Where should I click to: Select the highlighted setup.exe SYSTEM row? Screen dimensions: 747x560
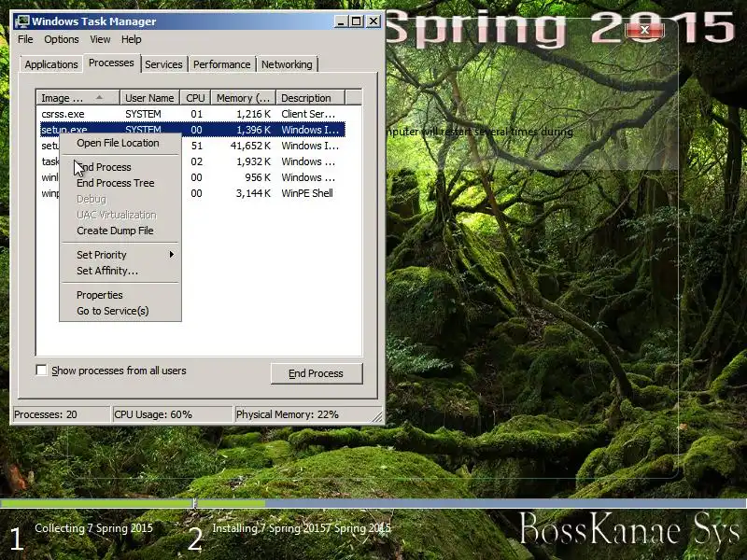pos(192,130)
